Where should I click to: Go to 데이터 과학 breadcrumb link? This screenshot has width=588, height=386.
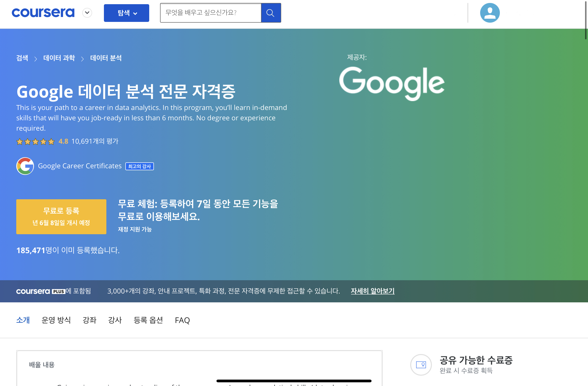59,58
